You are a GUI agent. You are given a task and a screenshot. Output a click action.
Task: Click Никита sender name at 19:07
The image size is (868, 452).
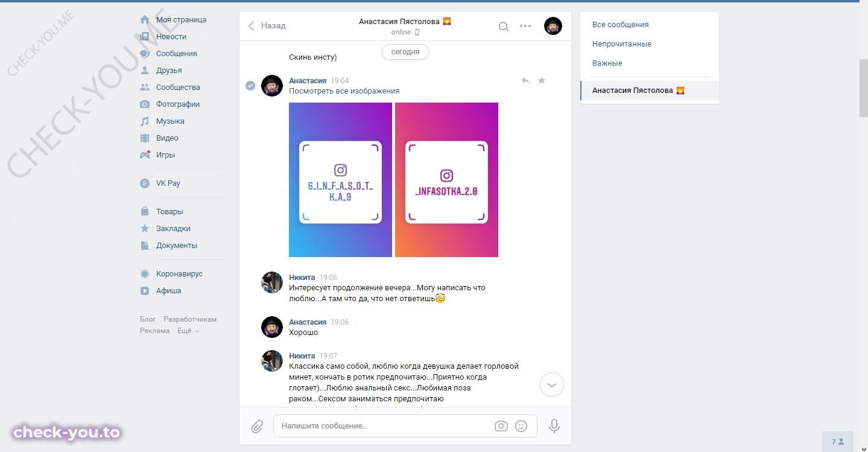click(x=302, y=356)
